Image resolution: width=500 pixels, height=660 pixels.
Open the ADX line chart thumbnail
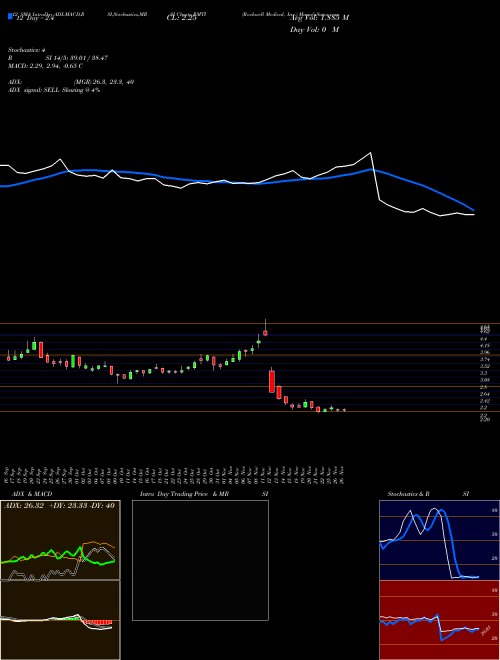click(x=60, y=540)
